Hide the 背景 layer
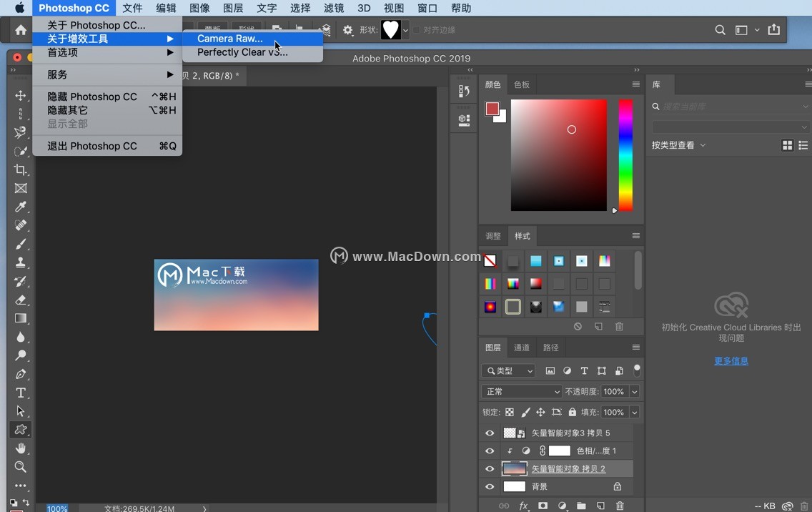Image resolution: width=812 pixels, height=512 pixels. 490,486
